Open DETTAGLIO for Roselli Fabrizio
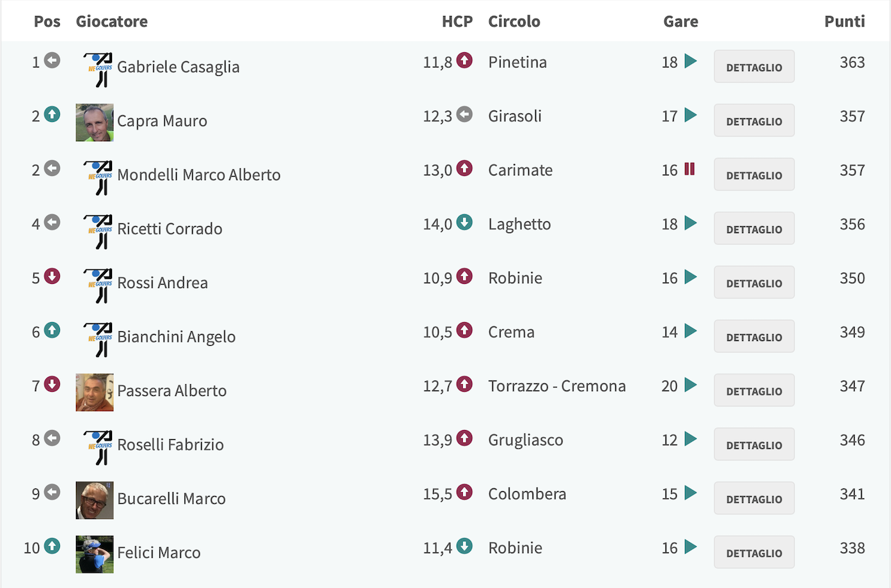 [755, 445]
